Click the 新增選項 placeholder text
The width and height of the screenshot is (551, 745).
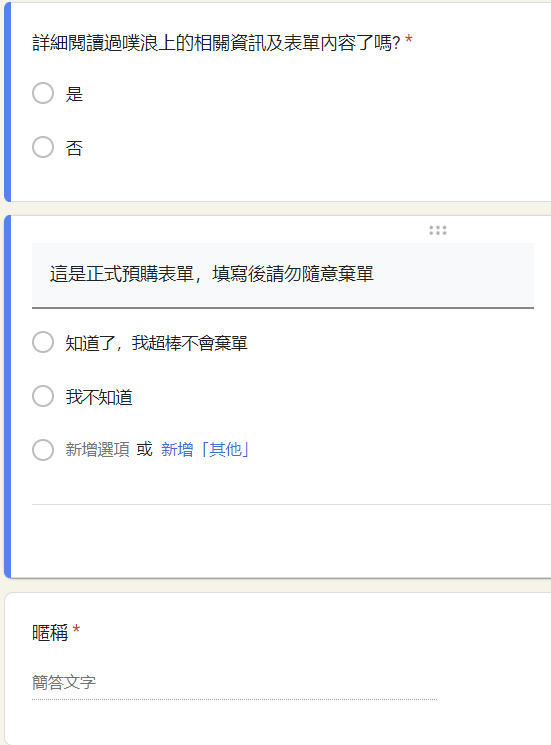click(x=97, y=449)
